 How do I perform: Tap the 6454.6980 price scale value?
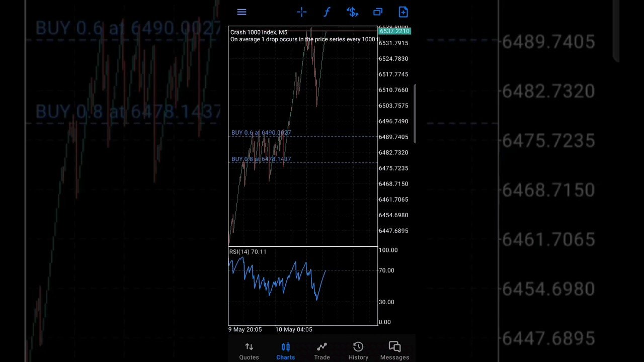pyautogui.click(x=393, y=215)
